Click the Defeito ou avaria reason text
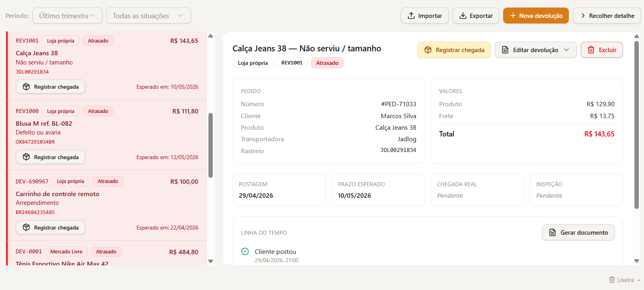This screenshot has height=290, width=644. [38, 132]
